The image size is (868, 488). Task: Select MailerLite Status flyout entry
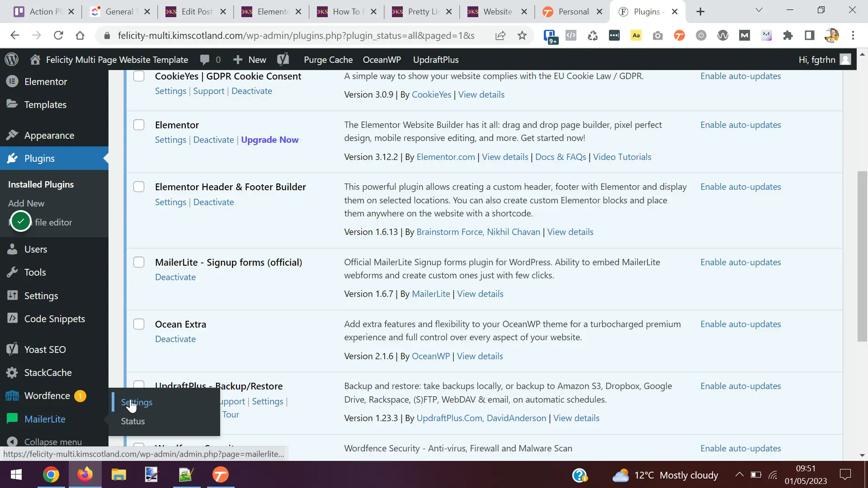(133, 421)
